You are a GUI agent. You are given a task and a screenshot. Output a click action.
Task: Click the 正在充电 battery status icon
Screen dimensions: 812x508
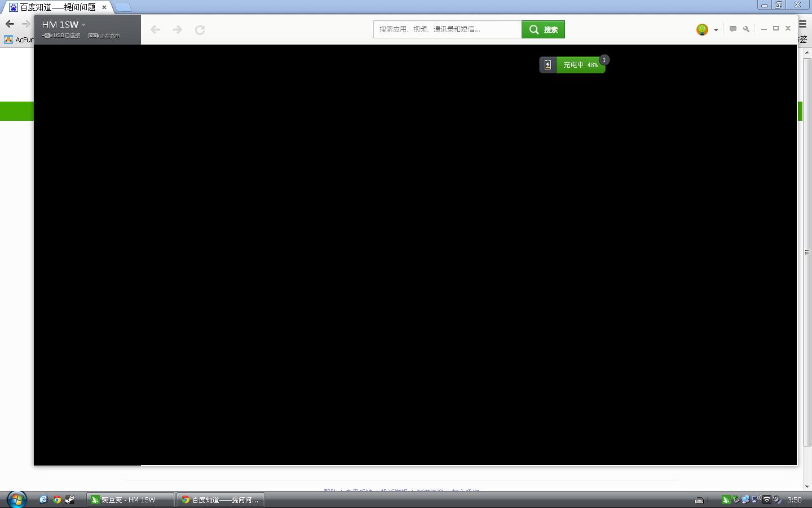(x=104, y=36)
